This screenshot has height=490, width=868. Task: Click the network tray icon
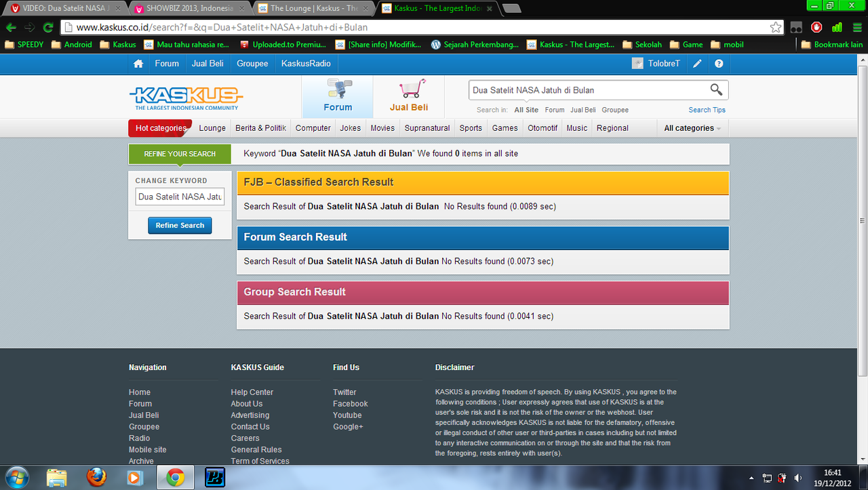click(767, 478)
